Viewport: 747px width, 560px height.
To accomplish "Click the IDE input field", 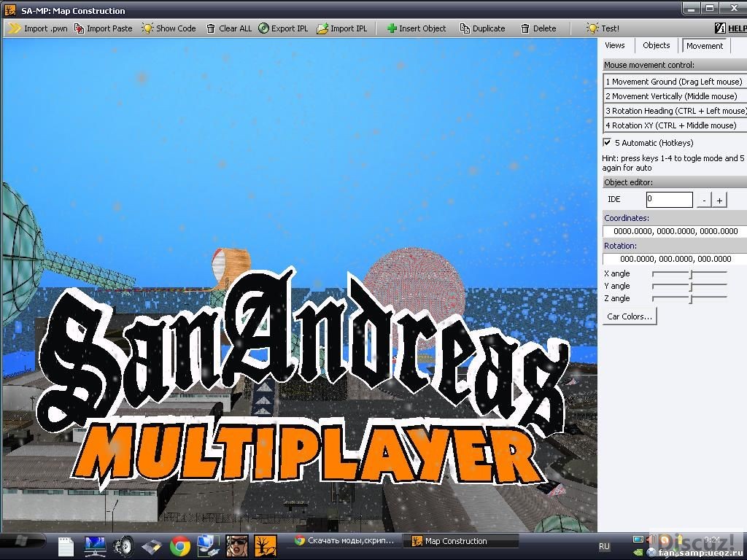I will [670, 200].
